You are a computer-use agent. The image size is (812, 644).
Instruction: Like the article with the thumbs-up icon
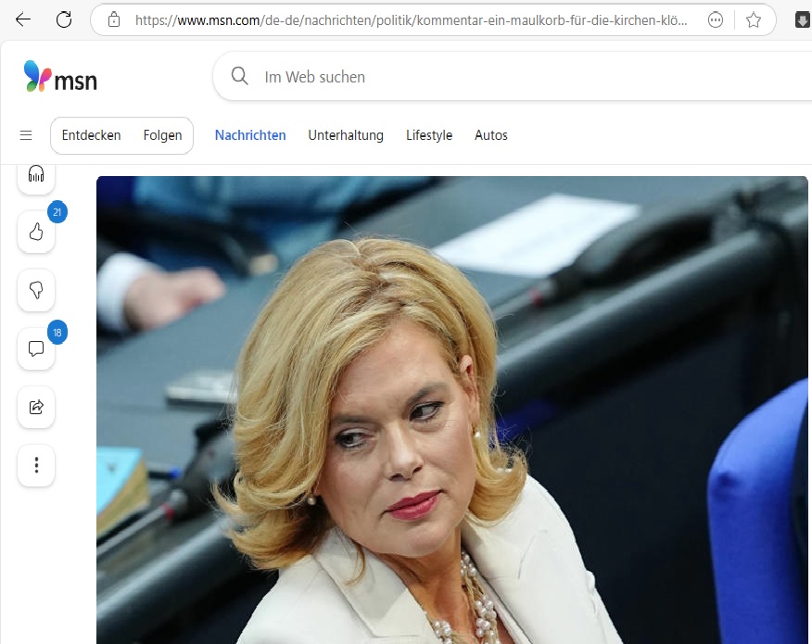tap(36, 233)
